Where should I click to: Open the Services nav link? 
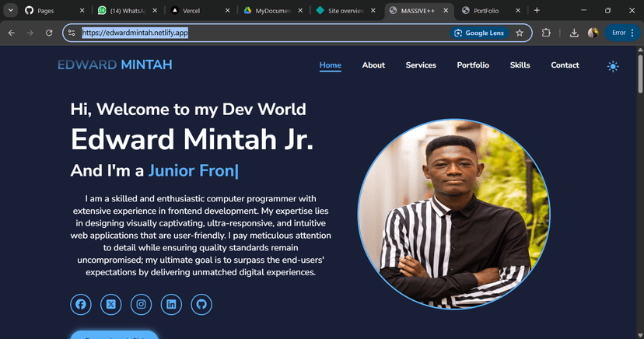421,65
